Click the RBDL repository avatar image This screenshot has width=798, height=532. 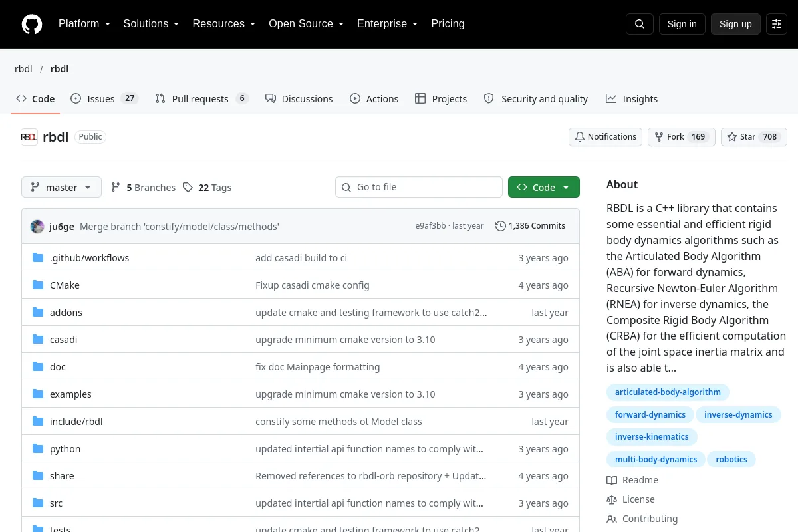pyautogui.click(x=29, y=137)
